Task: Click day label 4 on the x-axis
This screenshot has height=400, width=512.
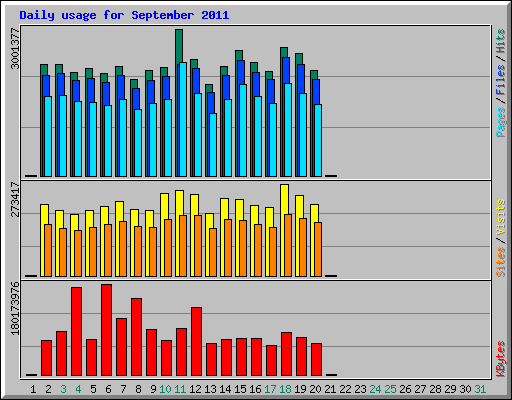Action: (78, 389)
